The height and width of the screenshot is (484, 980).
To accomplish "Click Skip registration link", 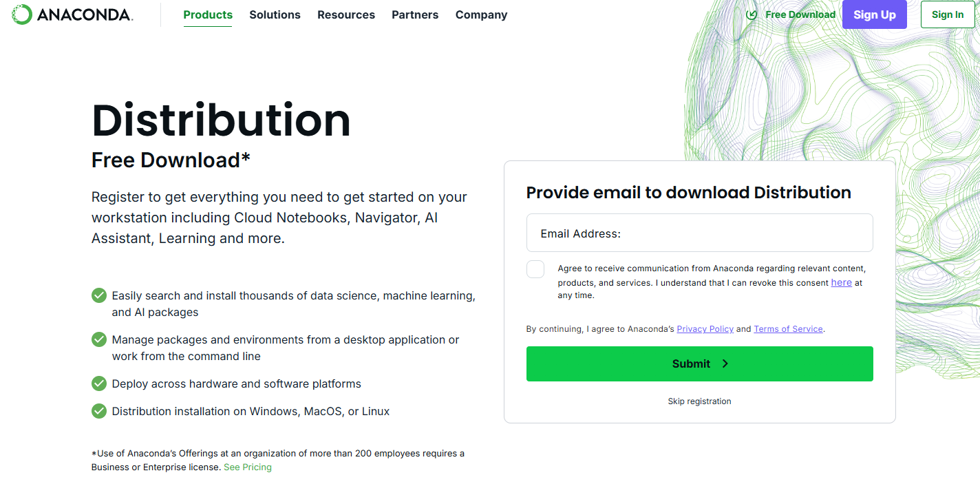I will (x=699, y=401).
